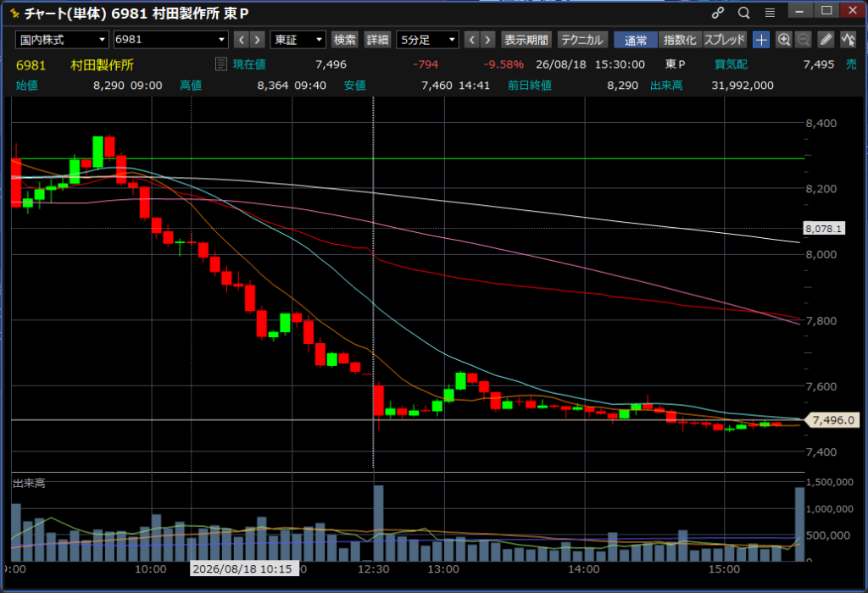Screen dimensions: 868x593
Task: Click the 前日終値 value 8,290
Action: pyautogui.click(x=622, y=86)
